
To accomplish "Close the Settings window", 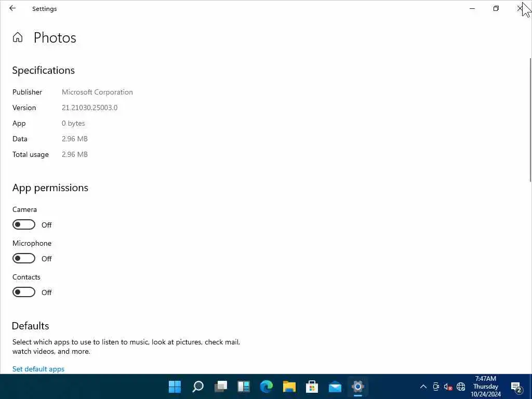I will (520, 8).
